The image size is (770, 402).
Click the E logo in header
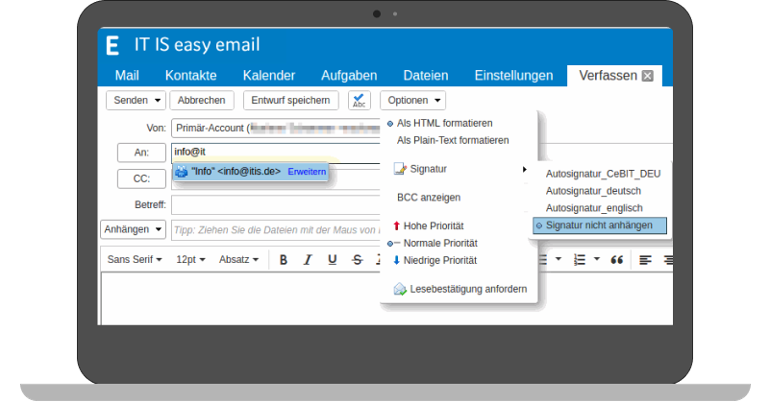click(112, 45)
